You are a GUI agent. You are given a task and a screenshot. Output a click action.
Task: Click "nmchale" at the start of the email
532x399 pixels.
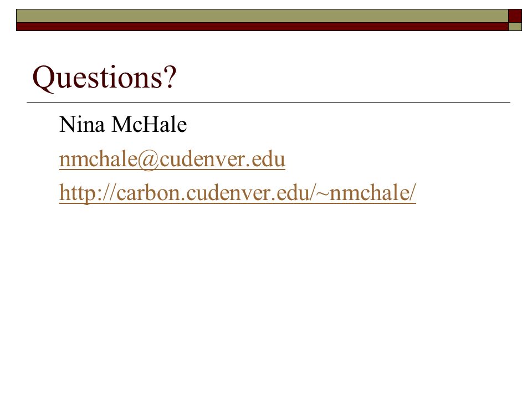point(99,159)
